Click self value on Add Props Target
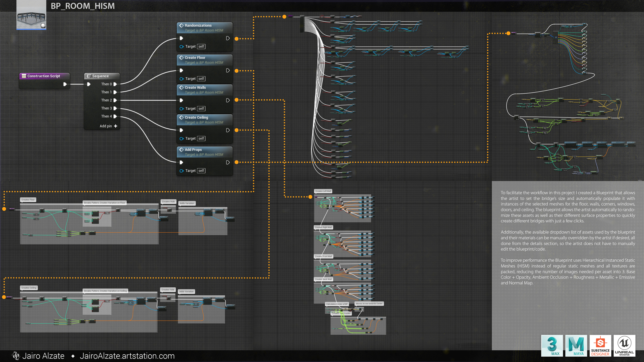This screenshot has height=362, width=644. click(201, 171)
